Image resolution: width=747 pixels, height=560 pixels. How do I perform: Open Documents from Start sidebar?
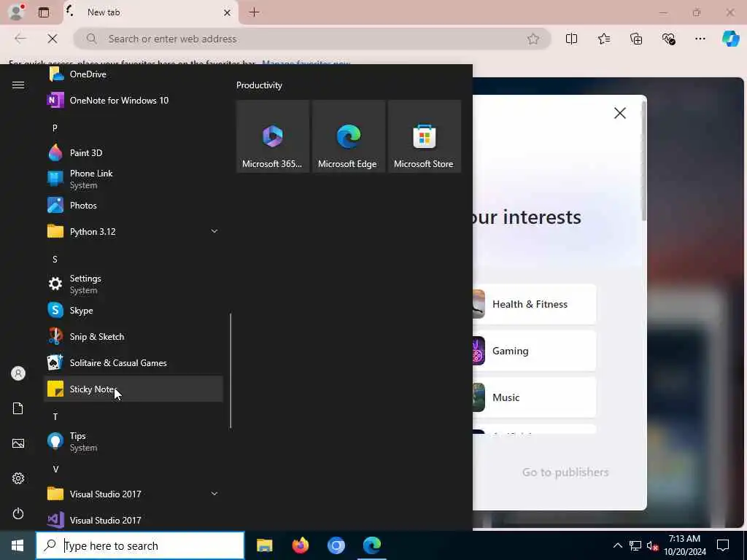click(18, 408)
